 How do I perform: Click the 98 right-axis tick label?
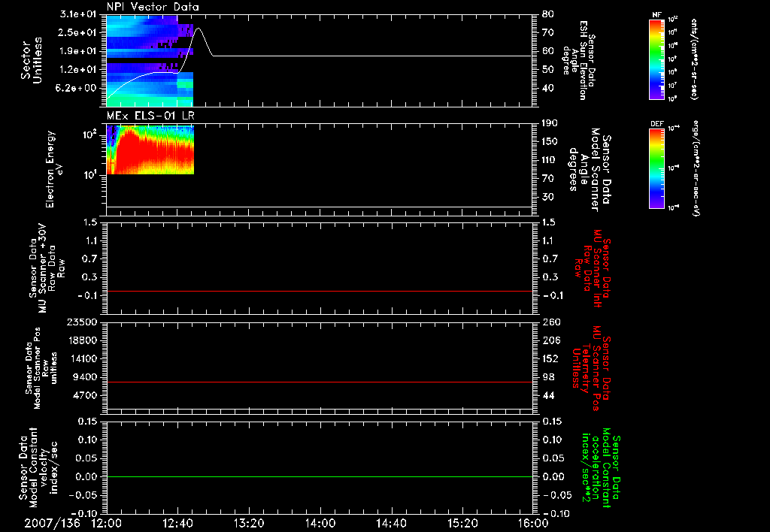pos(548,377)
